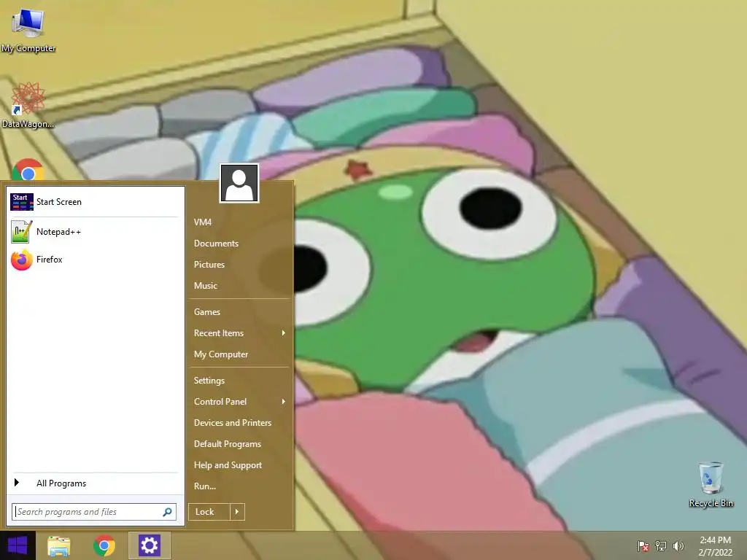
Task: Open Devices and Printers
Action: (233, 423)
